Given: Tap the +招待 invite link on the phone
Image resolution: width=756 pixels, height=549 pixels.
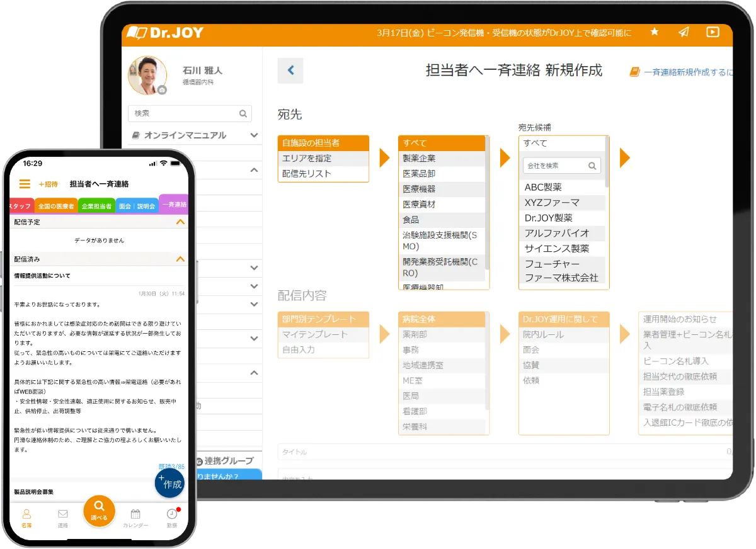Looking at the screenshot, I should click(48, 184).
